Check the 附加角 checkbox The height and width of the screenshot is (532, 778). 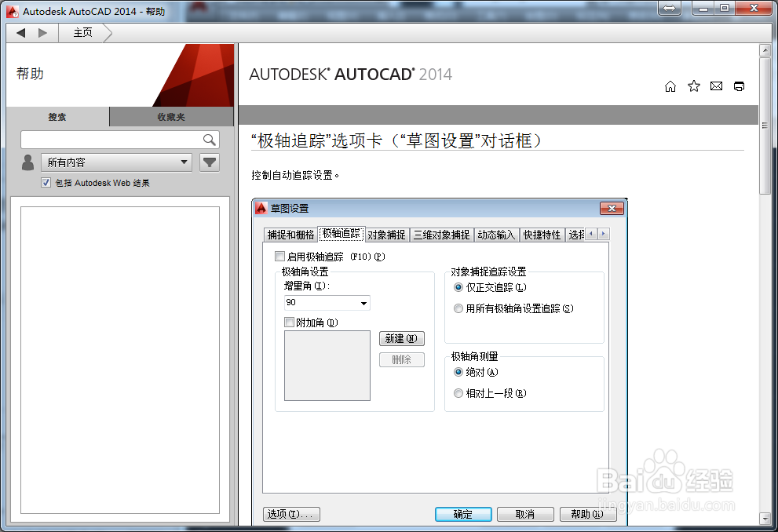290,322
